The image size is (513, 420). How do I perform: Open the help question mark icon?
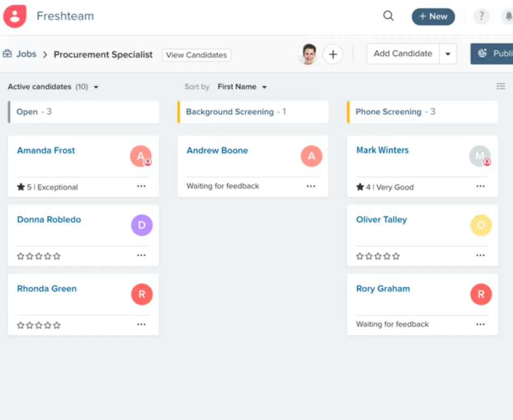(x=481, y=16)
